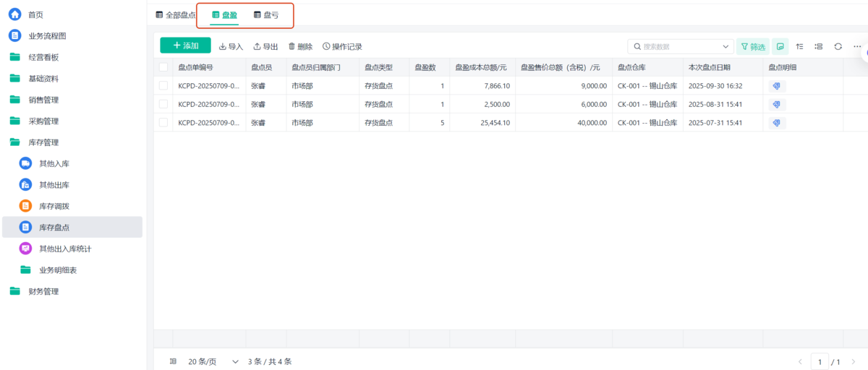
Task: Click the 导出 export button
Action: click(265, 46)
